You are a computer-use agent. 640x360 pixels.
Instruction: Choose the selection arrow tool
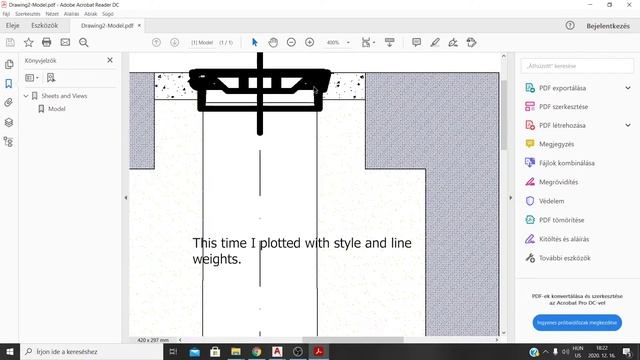point(255,42)
